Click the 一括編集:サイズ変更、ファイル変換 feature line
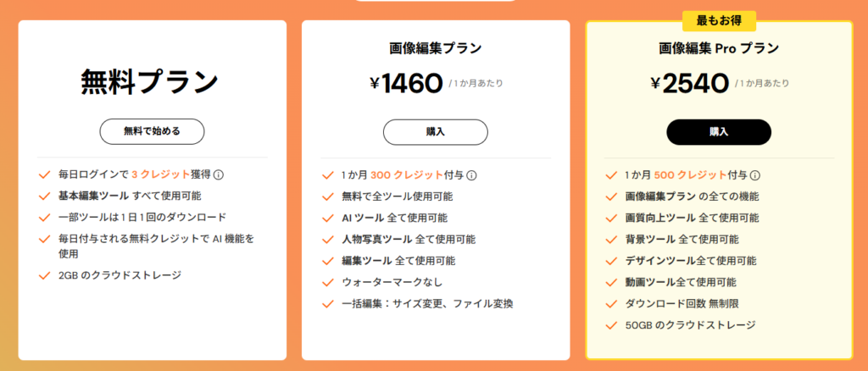 pos(427,303)
